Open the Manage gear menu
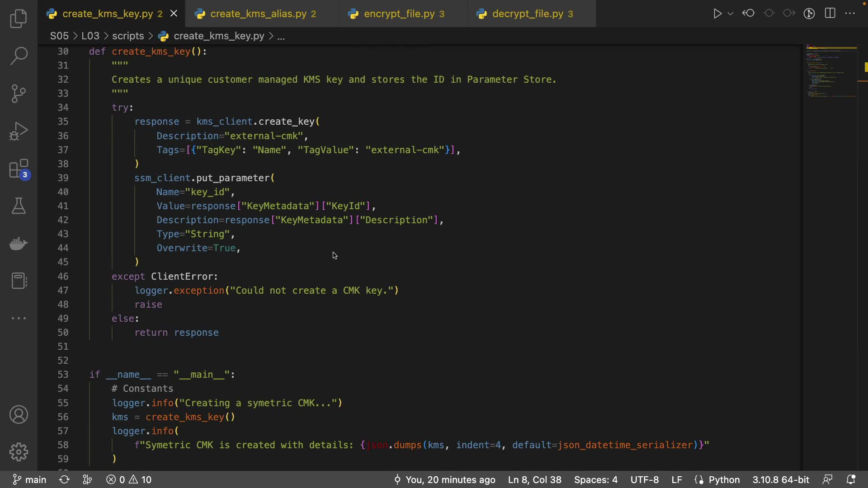This screenshot has height=488, width=868. point(19,452)
